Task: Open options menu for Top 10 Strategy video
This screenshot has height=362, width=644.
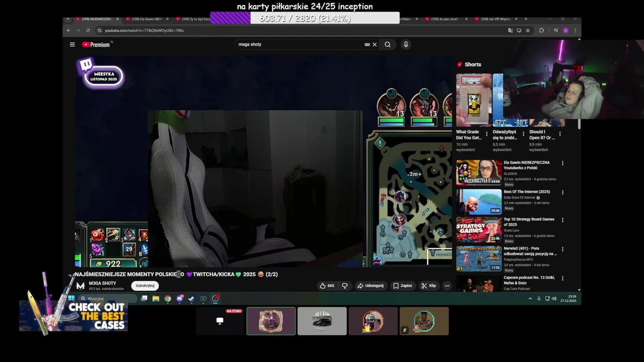Action: click(x=562, y=220)
